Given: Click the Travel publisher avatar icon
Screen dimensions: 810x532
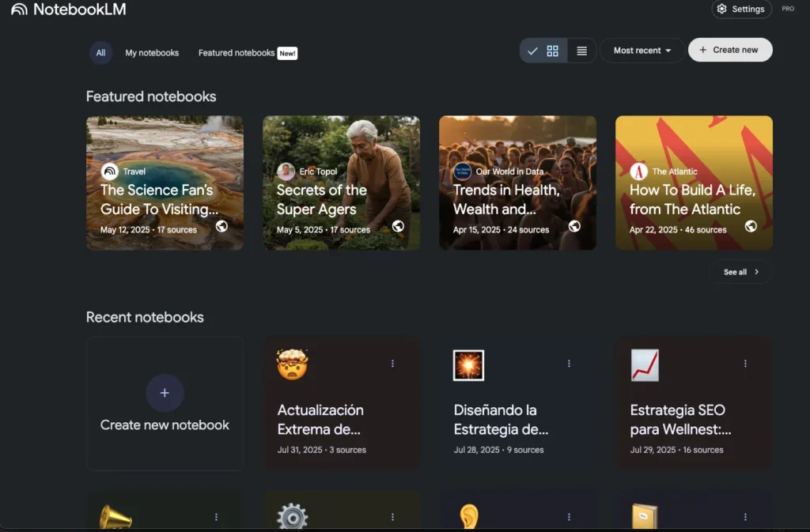Looking at the screenshot, I should 109,172.
